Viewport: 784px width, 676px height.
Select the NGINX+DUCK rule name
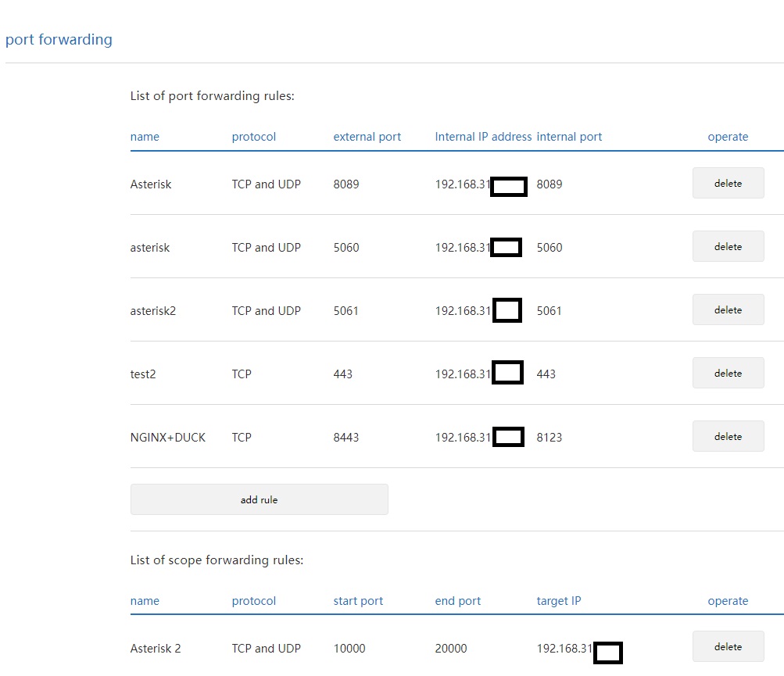pyautogui.click(x=168, y=438)
